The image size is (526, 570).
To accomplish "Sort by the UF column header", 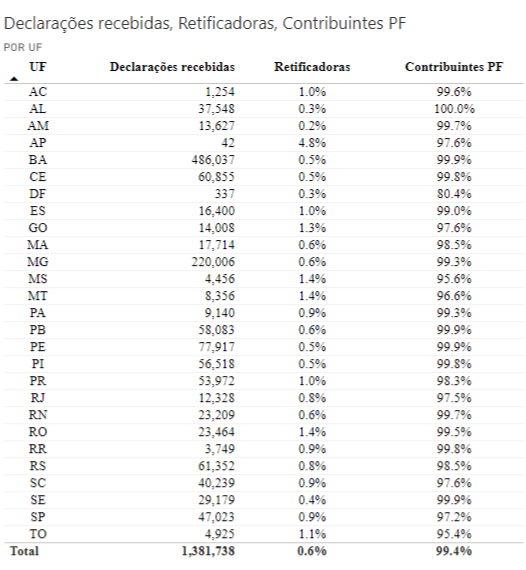I will click(x=38, y=67).
